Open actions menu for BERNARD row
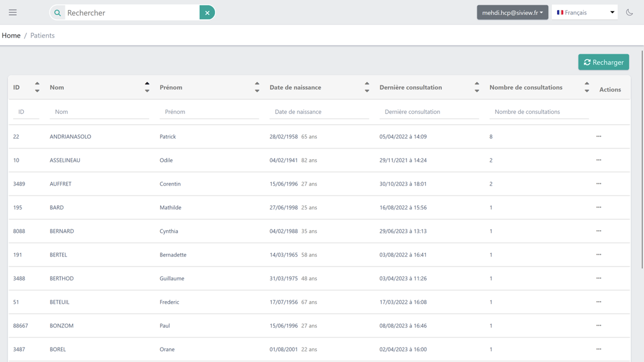 click(x=599, y=231)
